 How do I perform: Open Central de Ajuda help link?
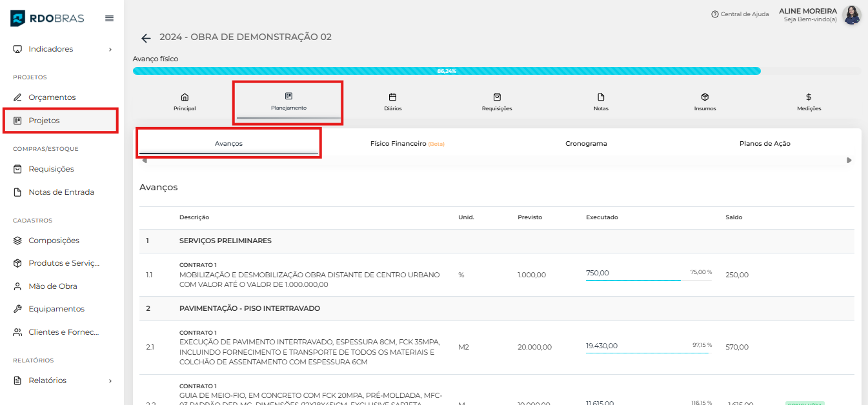[x=740, y=14]
